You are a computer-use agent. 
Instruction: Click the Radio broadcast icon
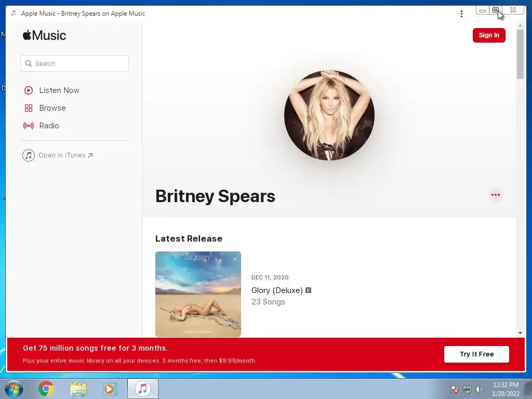(29, 126)
